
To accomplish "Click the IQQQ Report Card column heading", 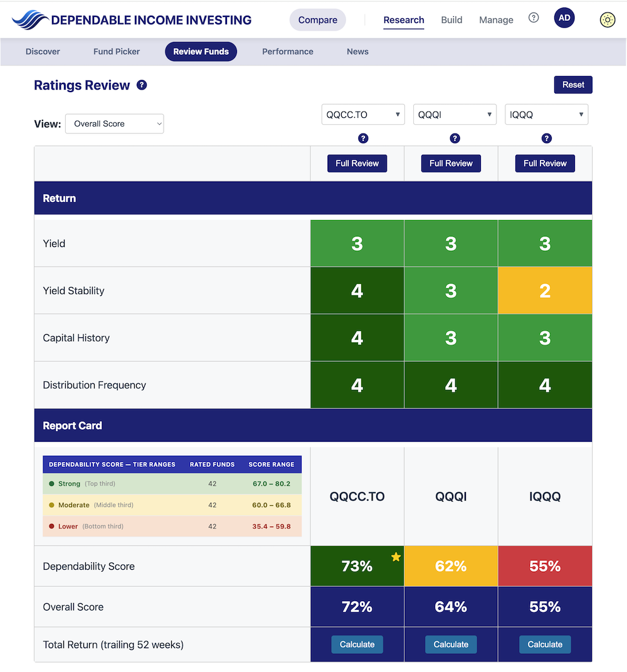I will [x=545, y=496].
